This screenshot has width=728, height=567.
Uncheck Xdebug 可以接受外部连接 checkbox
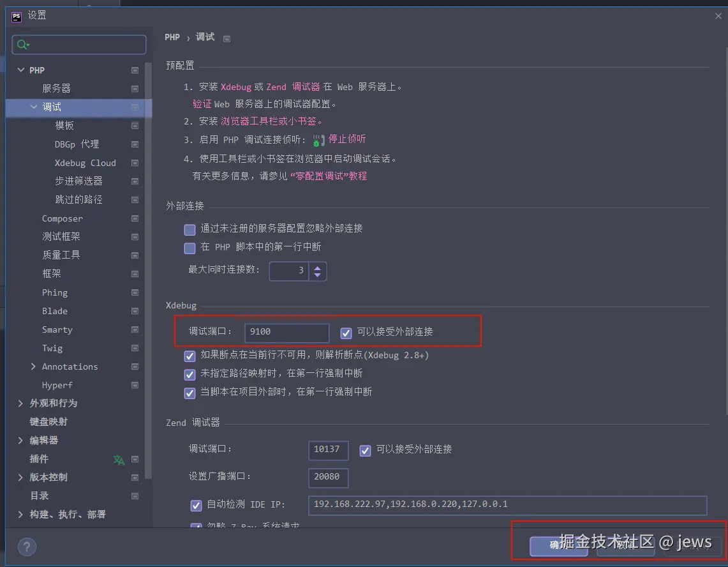point(346,333)
